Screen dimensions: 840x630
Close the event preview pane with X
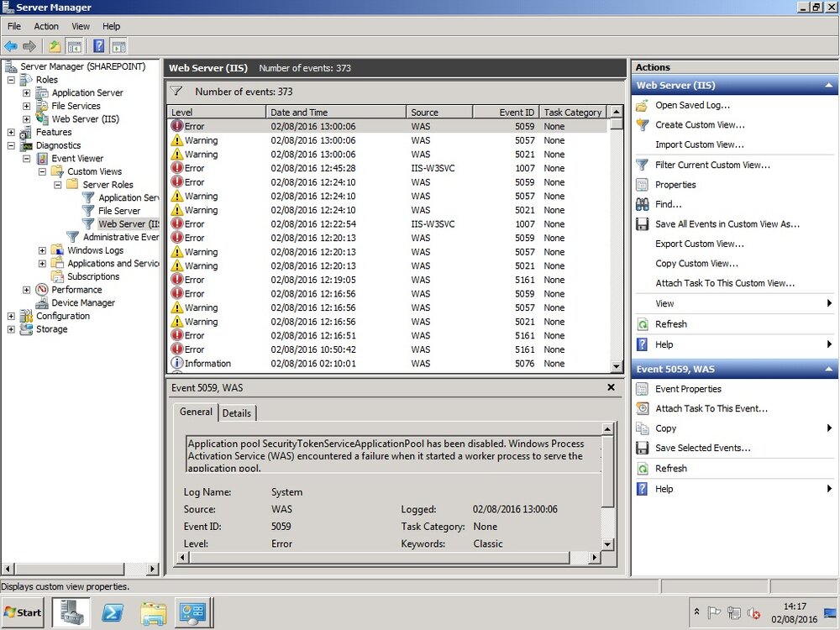pyautogui.click(x=611, y=387)
